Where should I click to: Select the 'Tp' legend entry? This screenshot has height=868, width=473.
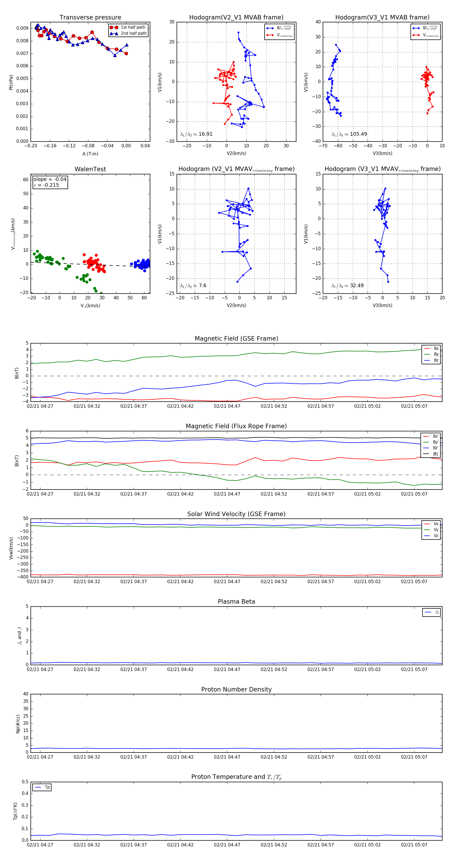click(x=42, y=788)
